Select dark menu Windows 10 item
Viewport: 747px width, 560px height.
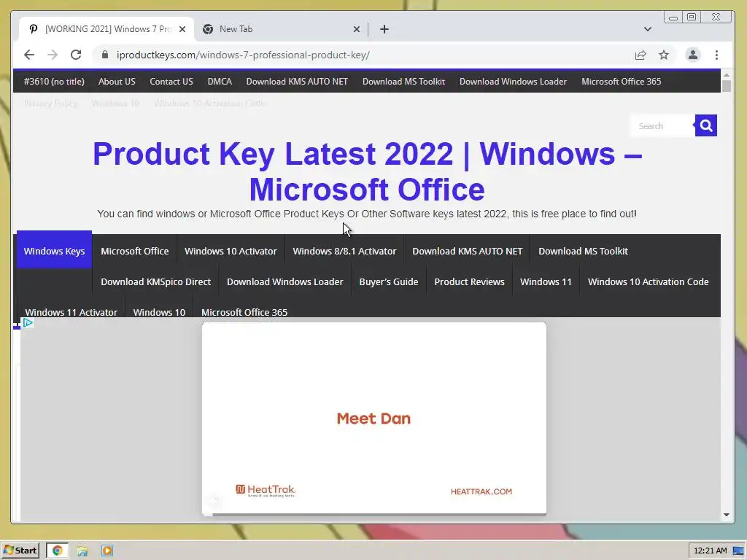click(159, 312)
